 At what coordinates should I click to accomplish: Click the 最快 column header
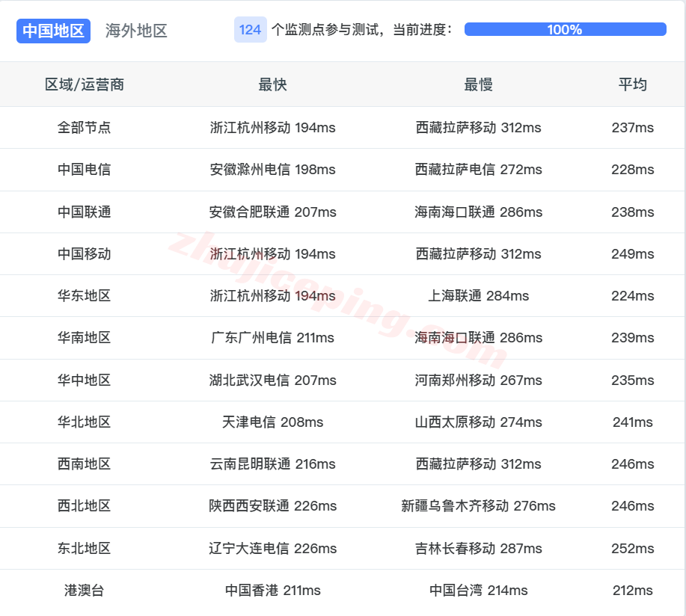click(272, 84)
